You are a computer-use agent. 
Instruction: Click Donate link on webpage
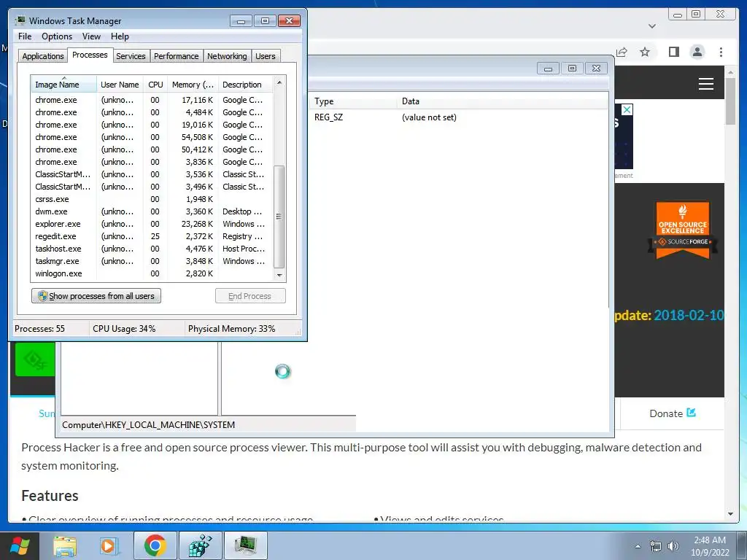coord(672,413)
